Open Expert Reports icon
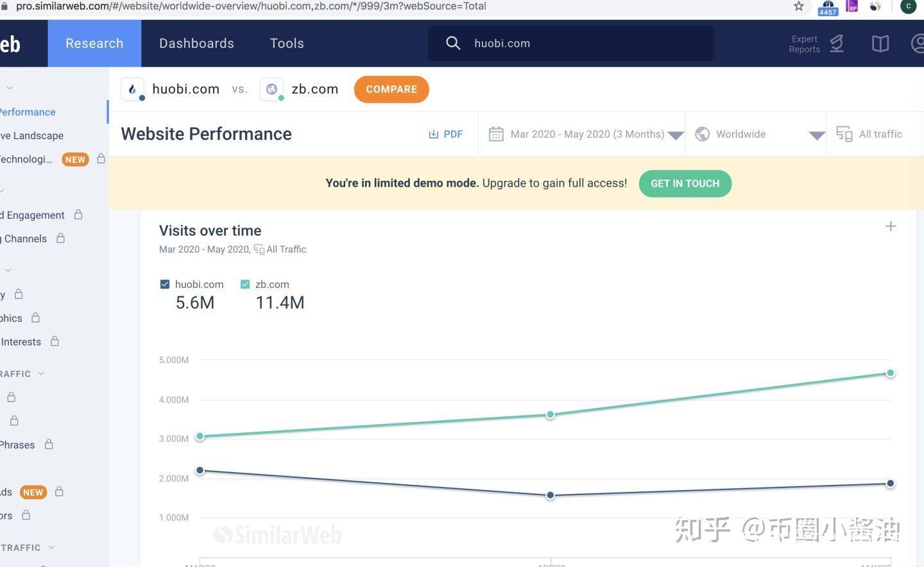 click(x=836, y=44)
